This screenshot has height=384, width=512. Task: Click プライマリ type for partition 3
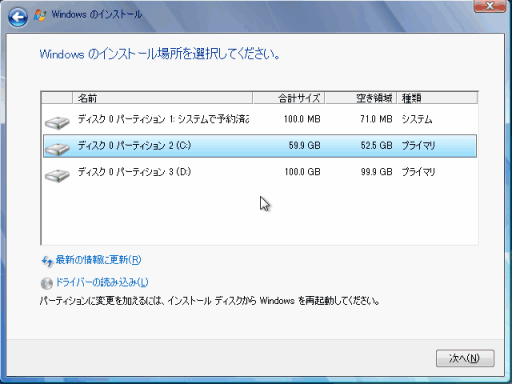pyautogui.click(x=418, y=172)
